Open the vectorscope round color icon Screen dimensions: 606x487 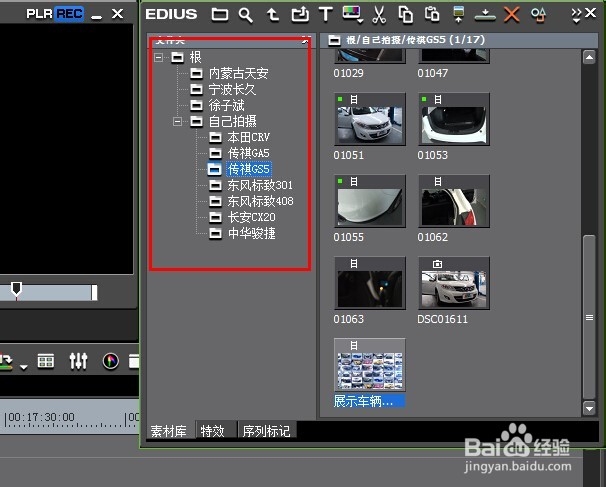click(x=111, y=361)
